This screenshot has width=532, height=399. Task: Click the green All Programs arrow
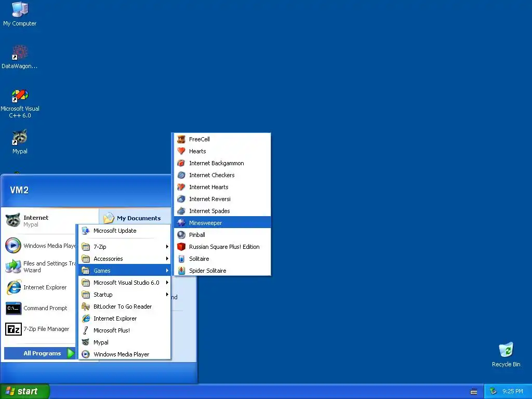[x=71, y=353]
